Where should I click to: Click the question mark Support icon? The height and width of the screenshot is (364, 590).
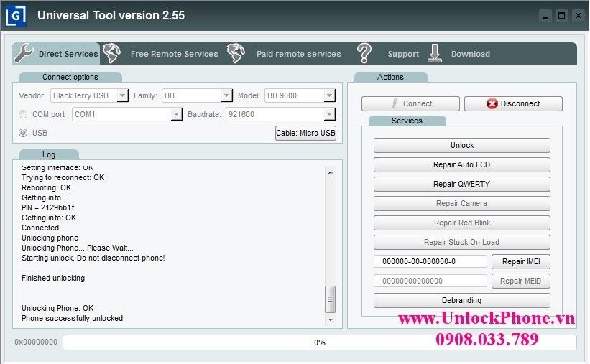coord(364,53)
